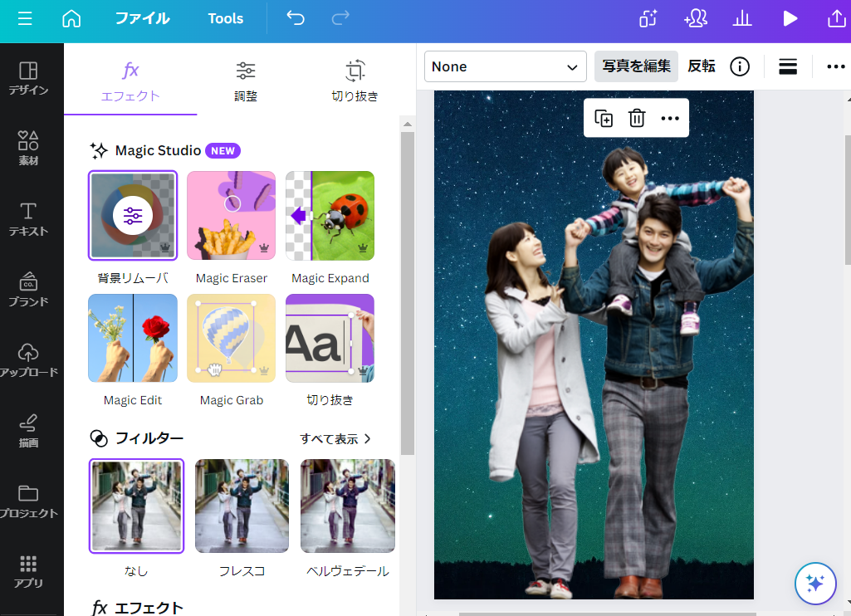Select the 背景リムーバ tool
Viewport: 851px width, 616px height.
click(x=133, y=216)
